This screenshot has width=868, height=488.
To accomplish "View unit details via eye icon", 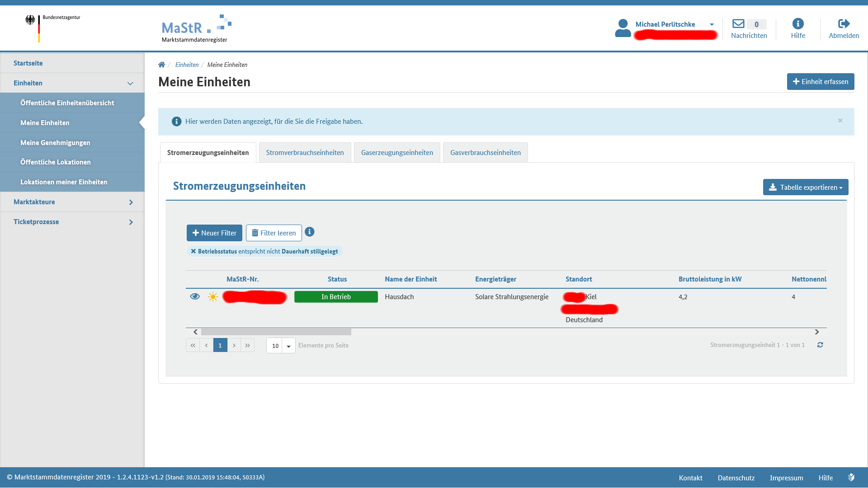I will tap(195, 296).
